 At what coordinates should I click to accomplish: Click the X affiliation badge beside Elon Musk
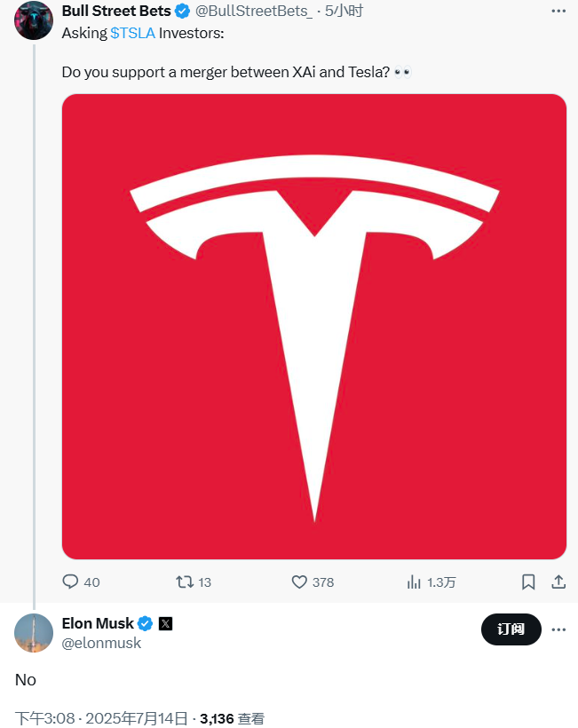point(165,623)
